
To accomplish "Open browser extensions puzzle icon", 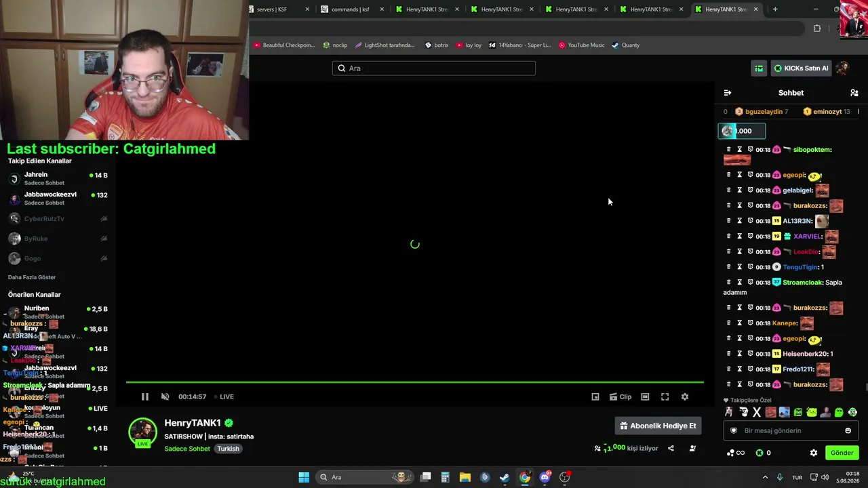I will click(x=816, y=28).
